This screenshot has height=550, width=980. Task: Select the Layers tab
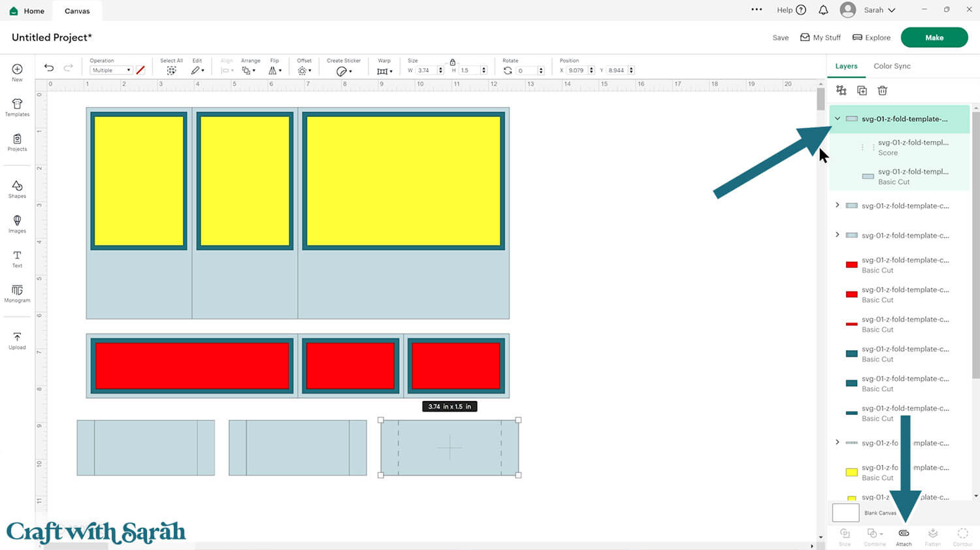pyautogui.click(x=846, y=66)
